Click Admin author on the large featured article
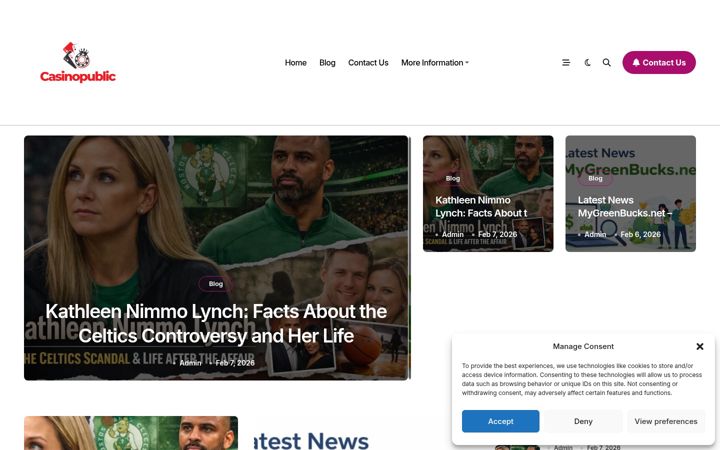The image size is (720, 450). pos(190,363)
